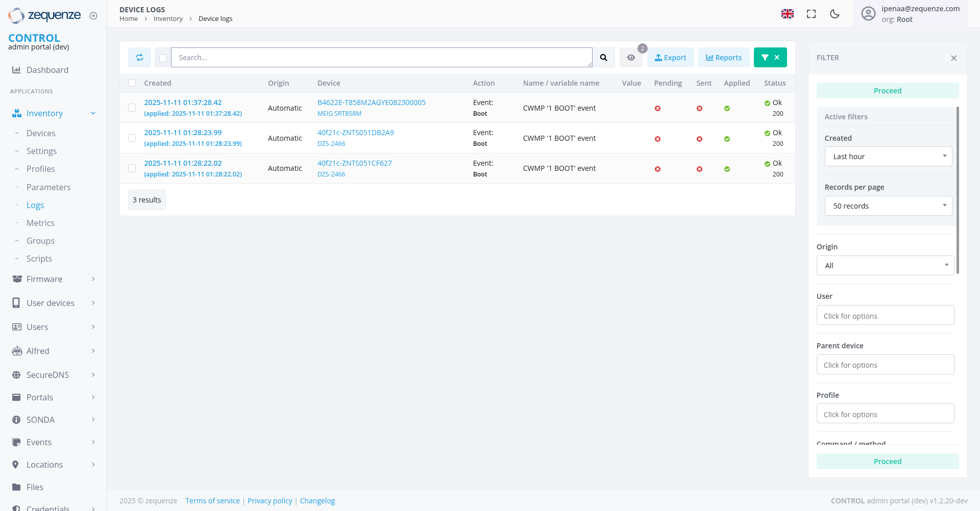Collapse the Inventory menu chevron

(x=93, y=113)
